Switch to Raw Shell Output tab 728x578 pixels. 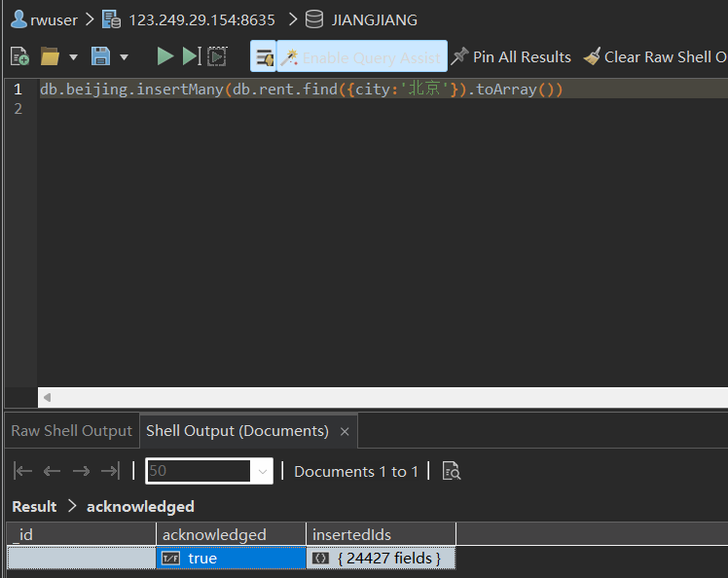coord(71,431)
